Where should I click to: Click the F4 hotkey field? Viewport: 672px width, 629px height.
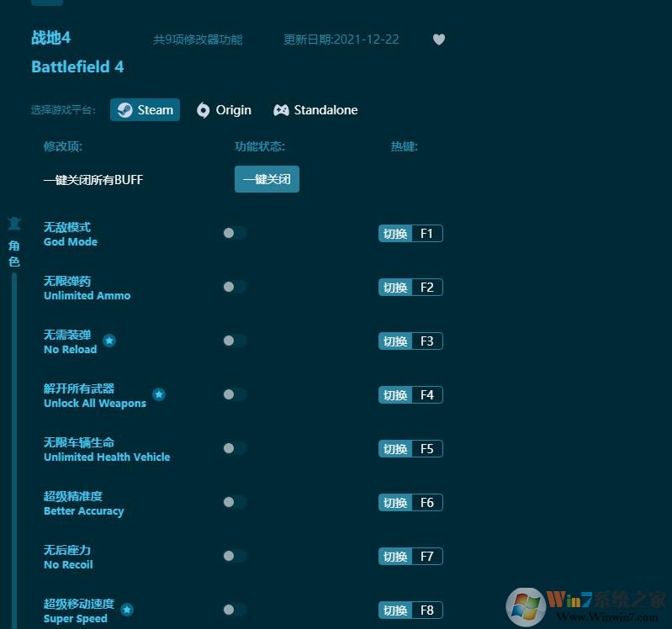point(427,394)
